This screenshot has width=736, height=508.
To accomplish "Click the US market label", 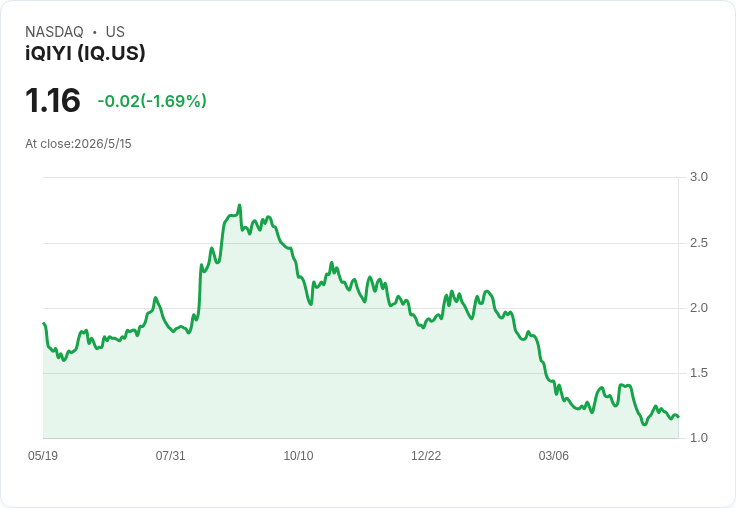I will click(115, 32).
